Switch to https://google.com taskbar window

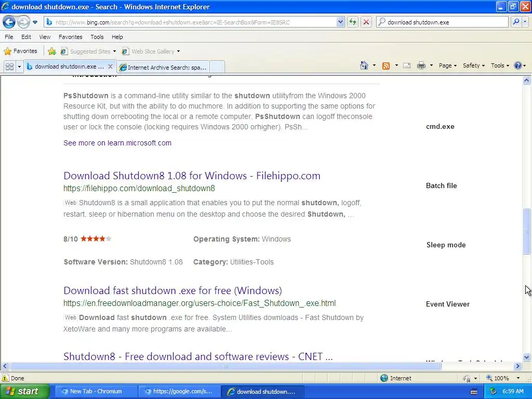pos(179,392)
